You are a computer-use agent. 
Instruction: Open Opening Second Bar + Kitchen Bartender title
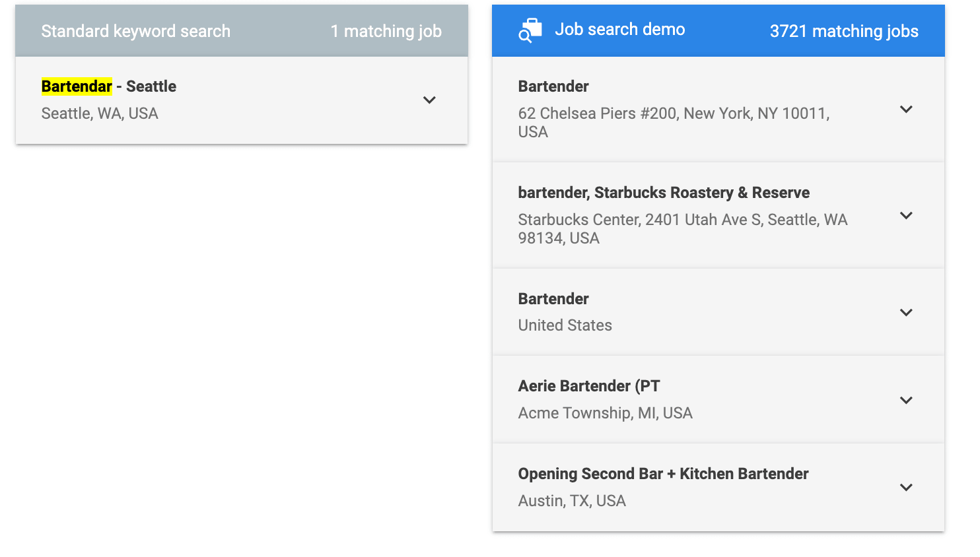[663, 474]
